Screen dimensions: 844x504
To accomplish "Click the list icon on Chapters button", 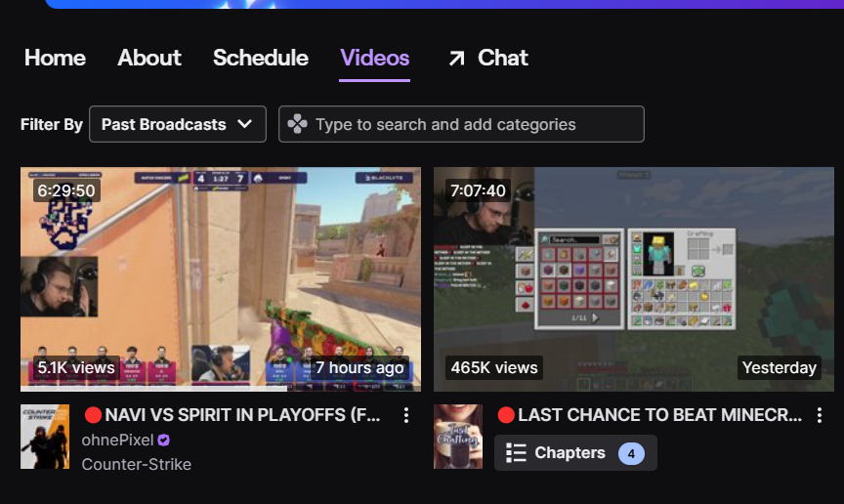I will click(516, 453).
